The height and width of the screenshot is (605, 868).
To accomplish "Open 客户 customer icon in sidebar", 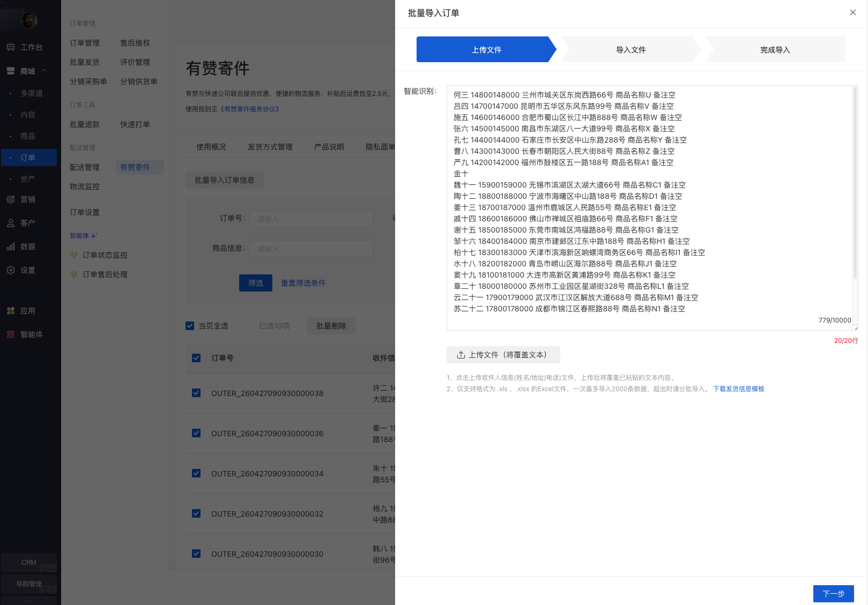I will pyautogui.click(x=11, y=223).
